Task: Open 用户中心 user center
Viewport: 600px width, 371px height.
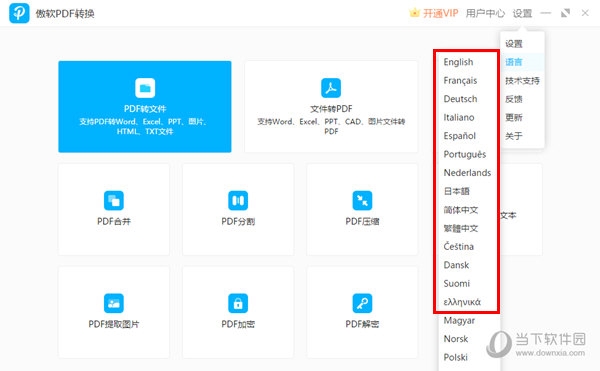Action: point(485,13)
